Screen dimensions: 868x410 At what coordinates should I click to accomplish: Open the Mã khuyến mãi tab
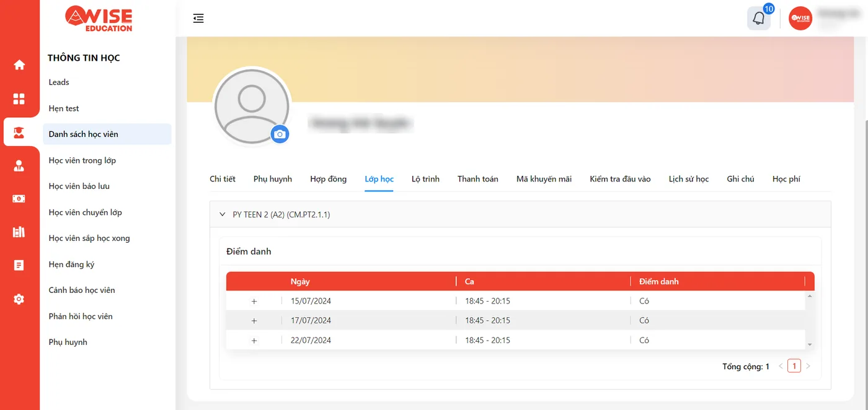544,179
